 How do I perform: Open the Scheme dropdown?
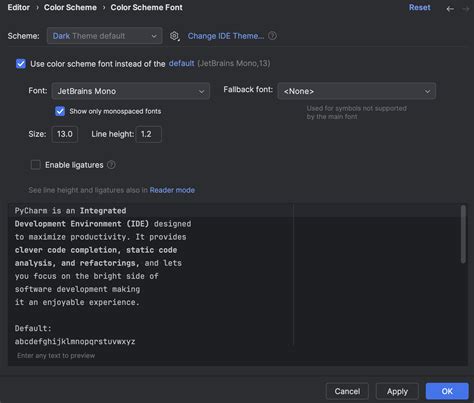[105, 36]
